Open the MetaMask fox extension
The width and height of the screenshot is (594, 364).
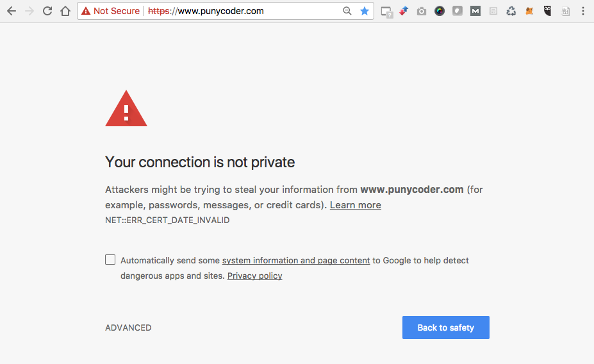(529, 11)
